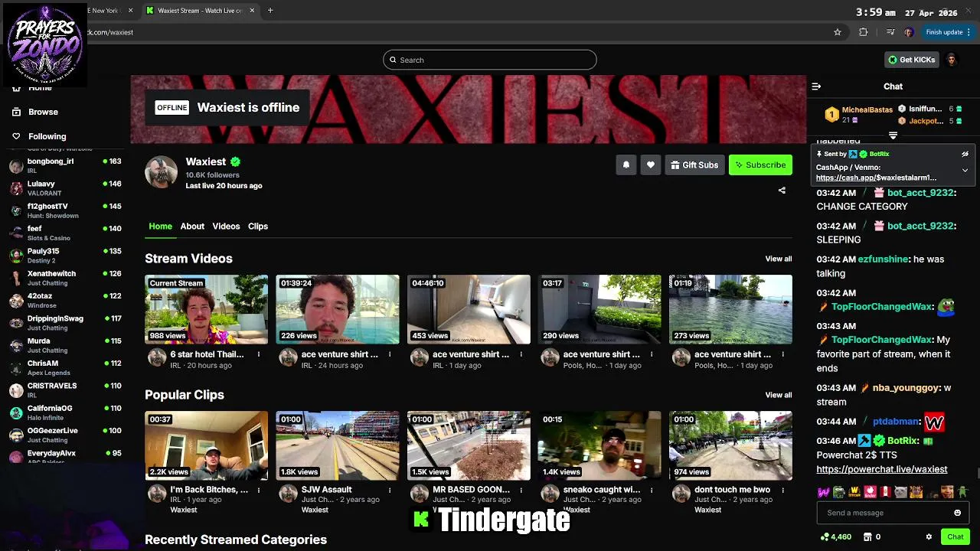980x551 pixels.
Task: Open the browser extensions puzzle icon
Action: click(x=864, y=32)
